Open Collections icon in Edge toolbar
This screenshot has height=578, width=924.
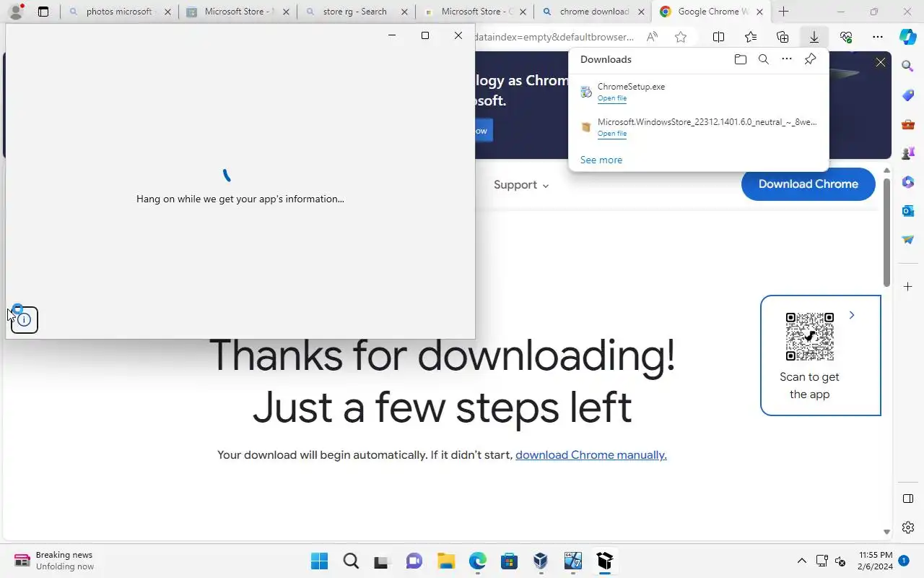click(783, 37)
